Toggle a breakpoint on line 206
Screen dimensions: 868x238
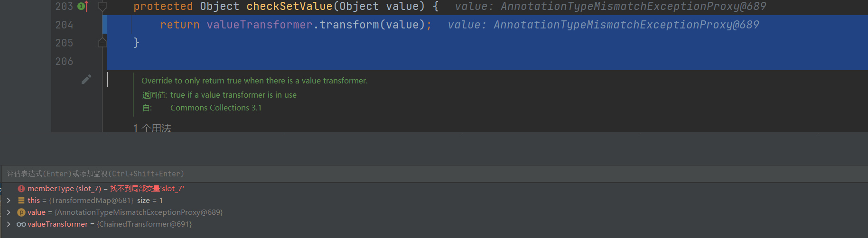coord(64,62)
